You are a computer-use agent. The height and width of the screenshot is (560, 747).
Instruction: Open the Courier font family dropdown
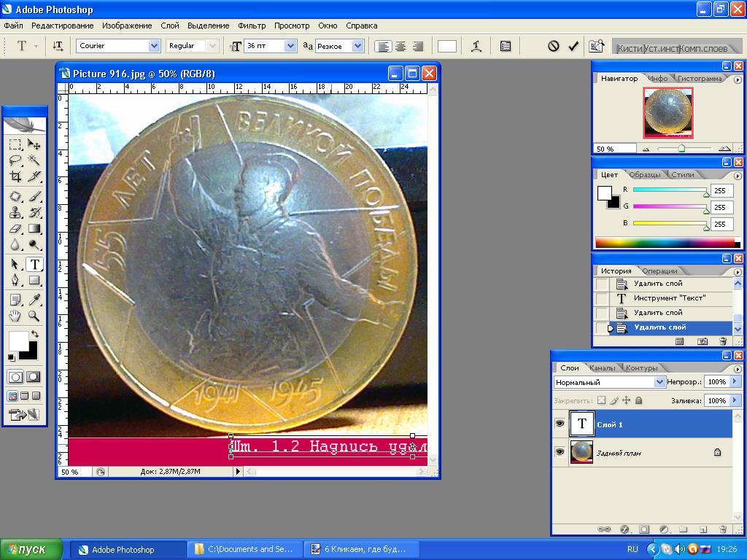point(154,46)
